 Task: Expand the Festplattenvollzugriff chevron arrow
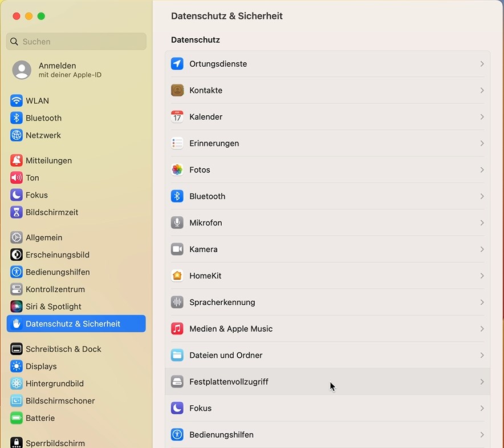tap(482, 382)
